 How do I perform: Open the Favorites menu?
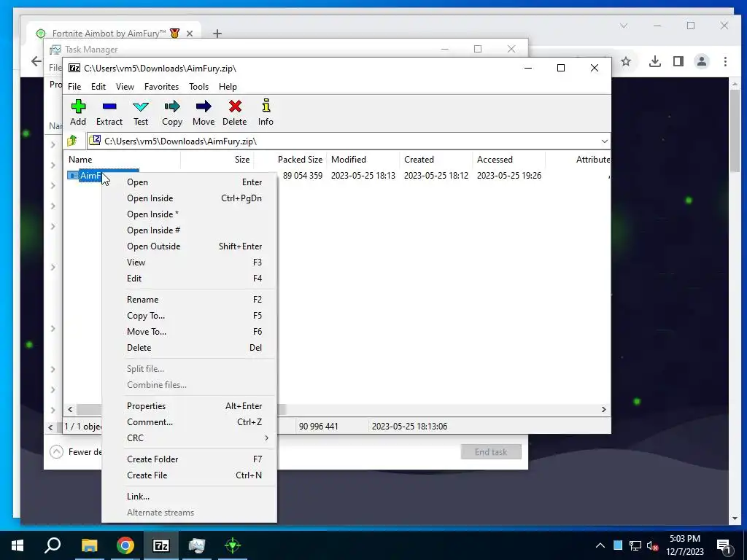161,87
